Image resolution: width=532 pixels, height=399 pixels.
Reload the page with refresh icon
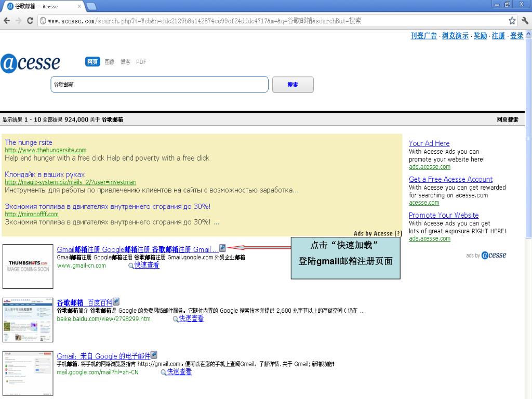click(30, 21)
